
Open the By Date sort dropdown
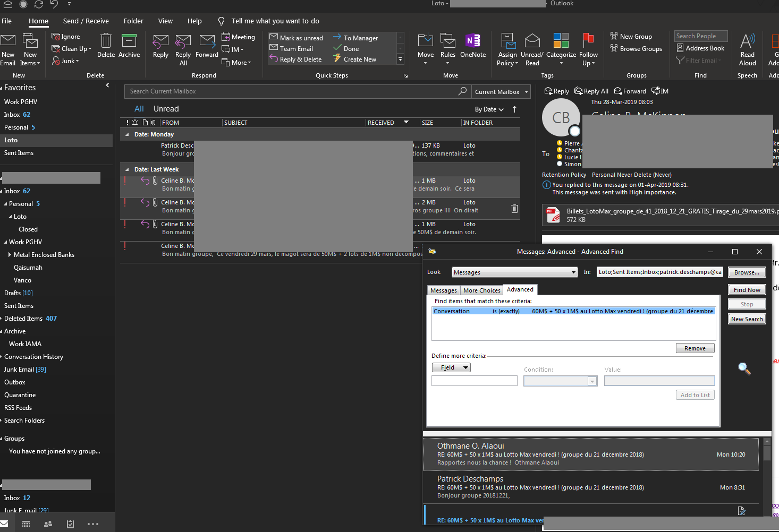click(489, 109)
